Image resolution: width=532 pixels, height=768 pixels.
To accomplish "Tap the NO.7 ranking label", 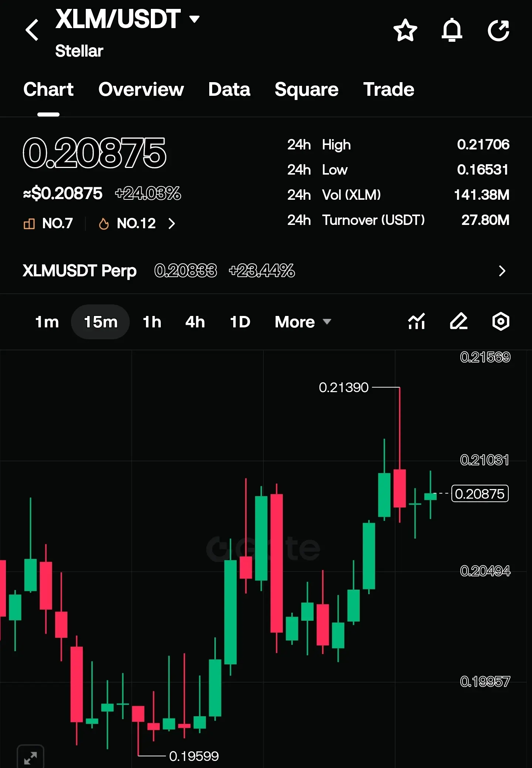I will coord(57,223).
